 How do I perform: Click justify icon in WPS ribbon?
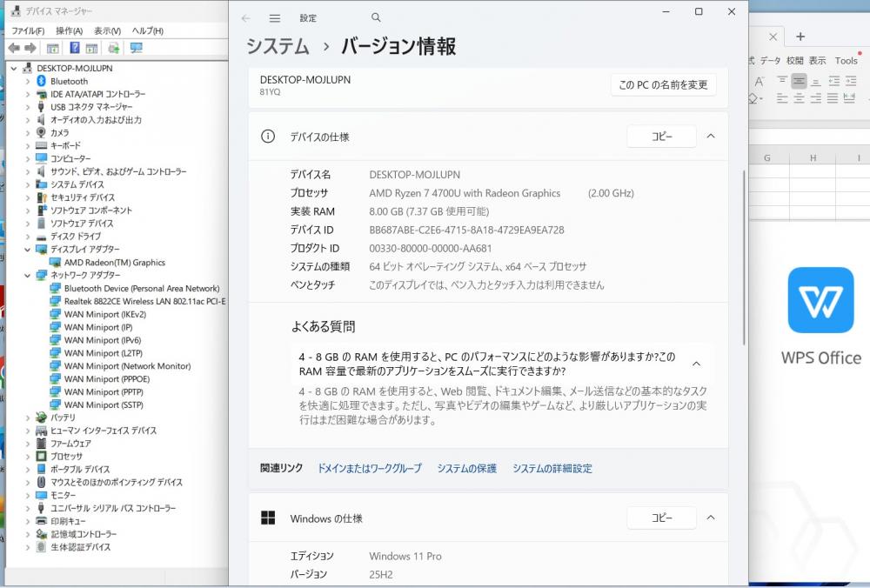pos(833,99)
